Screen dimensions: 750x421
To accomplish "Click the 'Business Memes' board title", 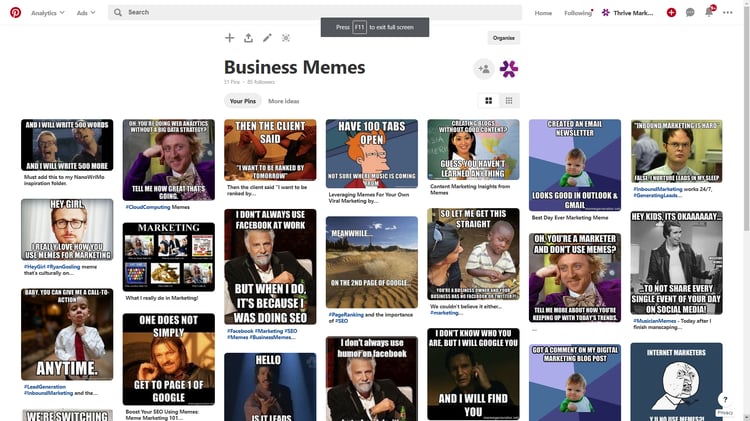I will click(295, 67).
